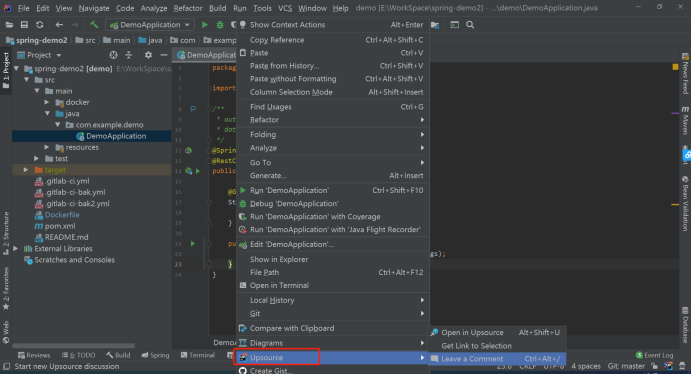
Task: Open the Terminal tool window tab
Action: click(198, 355)
